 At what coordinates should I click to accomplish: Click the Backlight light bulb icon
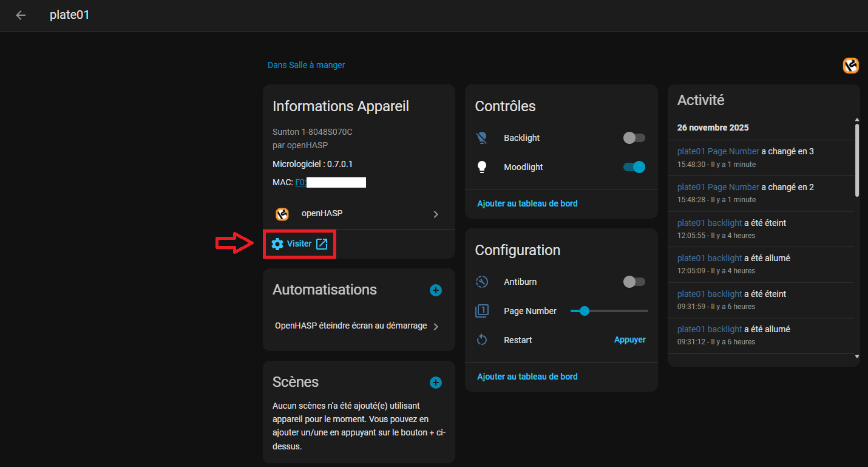pyautogui.click(x=482, y=138)
